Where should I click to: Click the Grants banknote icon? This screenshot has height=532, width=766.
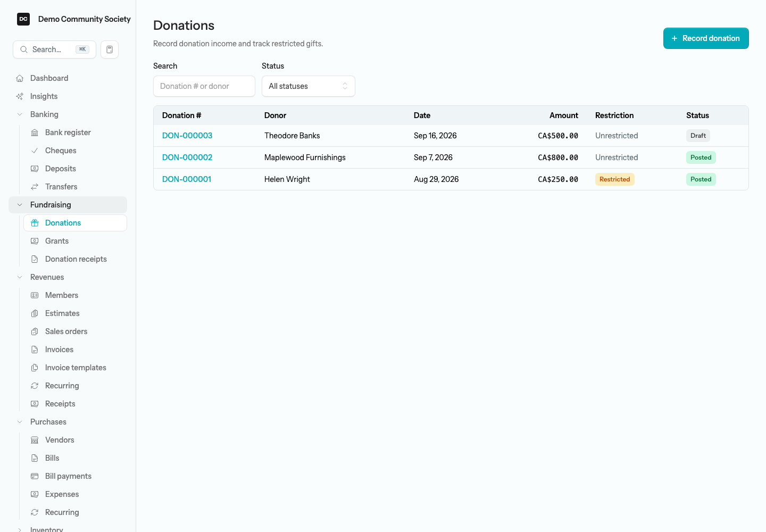point(35,241)
